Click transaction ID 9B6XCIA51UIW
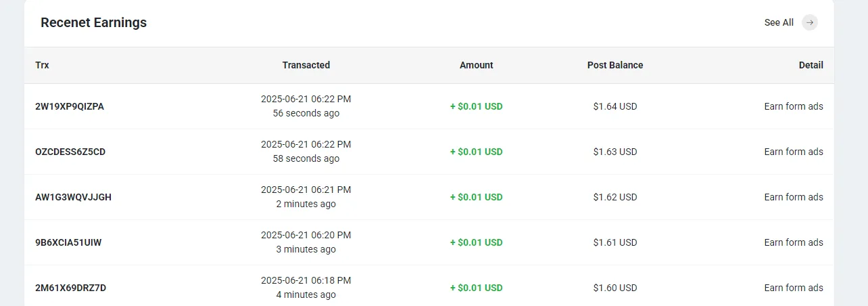This screenshot has width=868, height=306. (x=68, y=242)
